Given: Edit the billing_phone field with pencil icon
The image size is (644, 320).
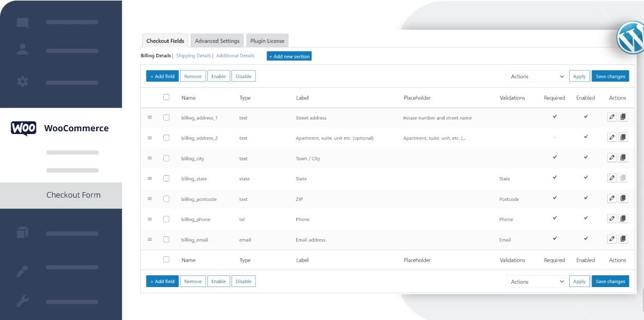Looking at the screenshot, I should click(x=612, y=218).
